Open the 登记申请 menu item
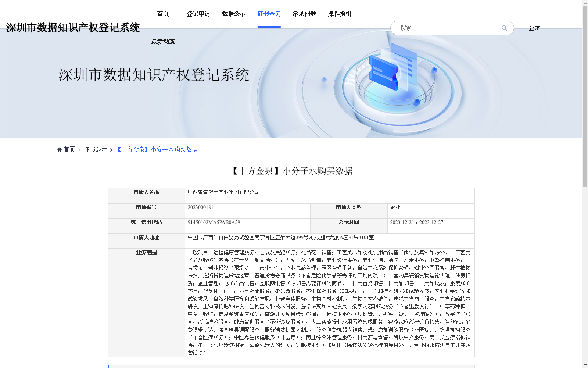Viewport: 588px width, 368px height. (198, 14)
